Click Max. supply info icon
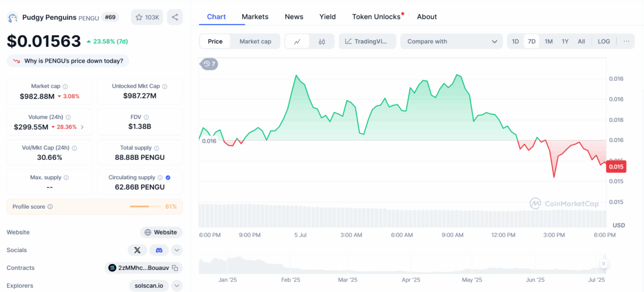The width and height of the screenshot is (644, 292). 65,178
